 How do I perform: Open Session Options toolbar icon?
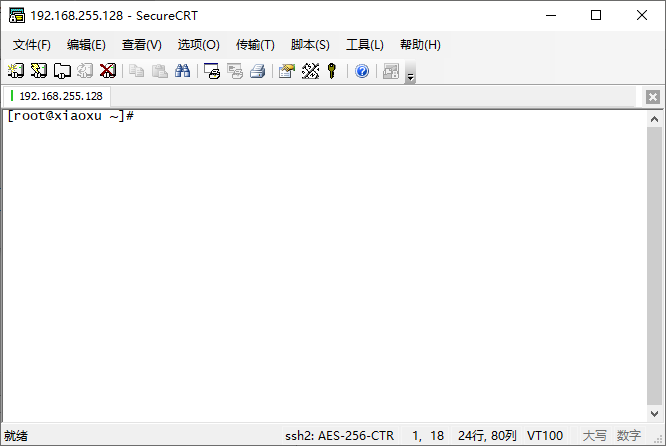tap(287, 71)
